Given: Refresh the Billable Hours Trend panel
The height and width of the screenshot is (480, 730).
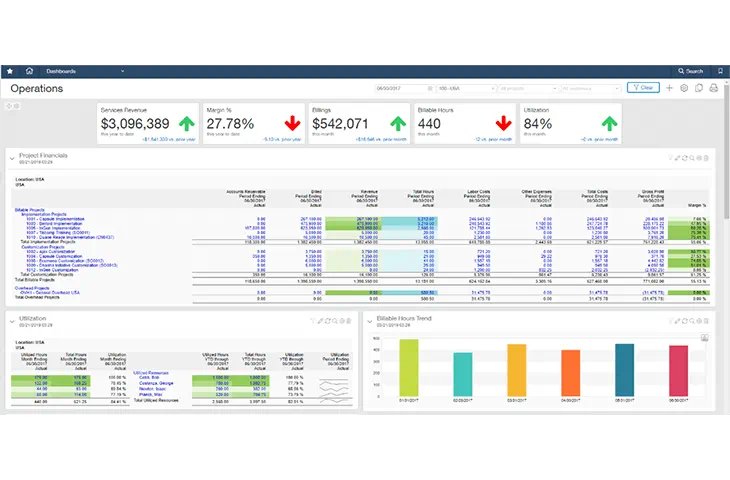Looking at the screenshot, I should (x=685, y=321).
